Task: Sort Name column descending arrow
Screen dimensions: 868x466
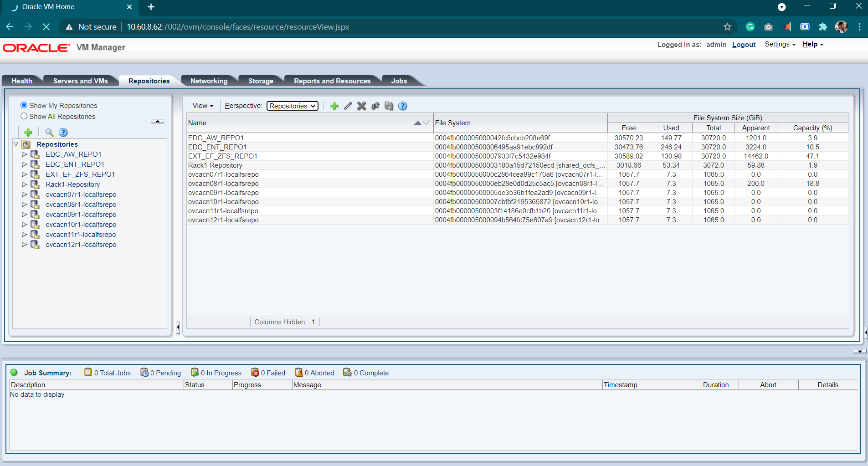Action: 426,123
